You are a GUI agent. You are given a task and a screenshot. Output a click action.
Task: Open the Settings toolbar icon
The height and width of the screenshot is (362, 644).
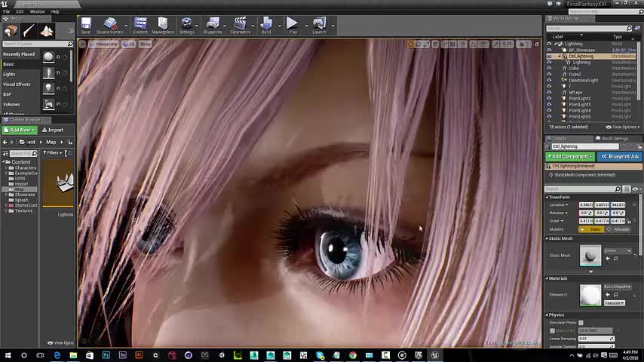click(186, 26)
